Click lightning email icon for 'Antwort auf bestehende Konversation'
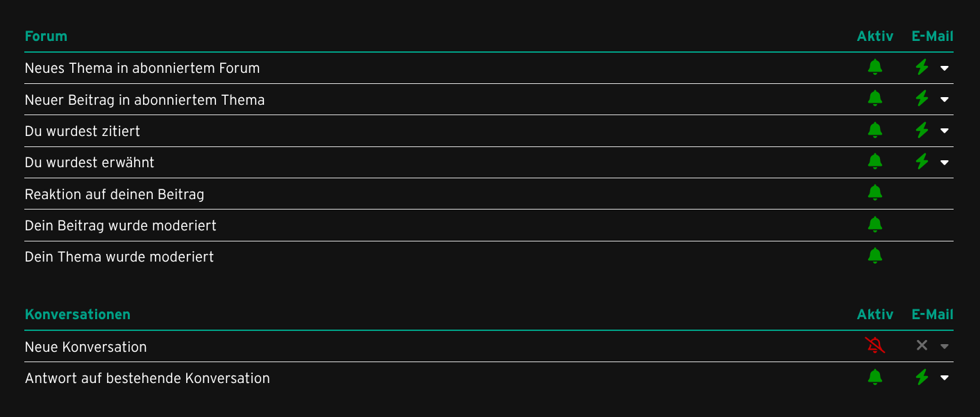Image resolution: width=980 pixels, height=417 pixels. point(922,377)
